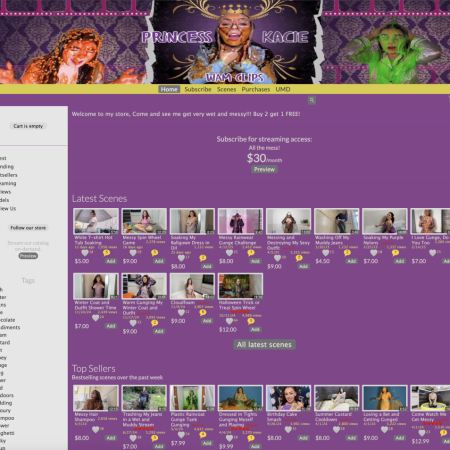The width and height of the screenshot is (450, 450).
Task: Open the Subscribe menu item
Action: pos(198,89)
